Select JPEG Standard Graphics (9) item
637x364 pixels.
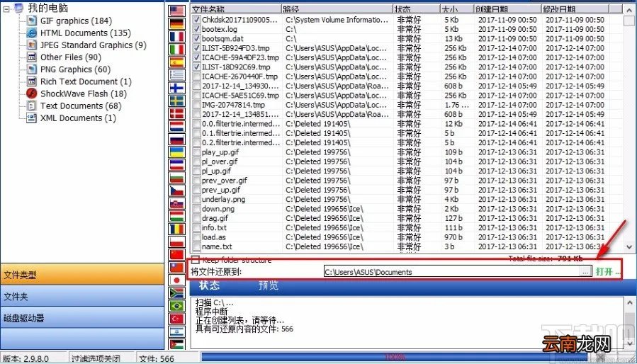coord(93,45)
